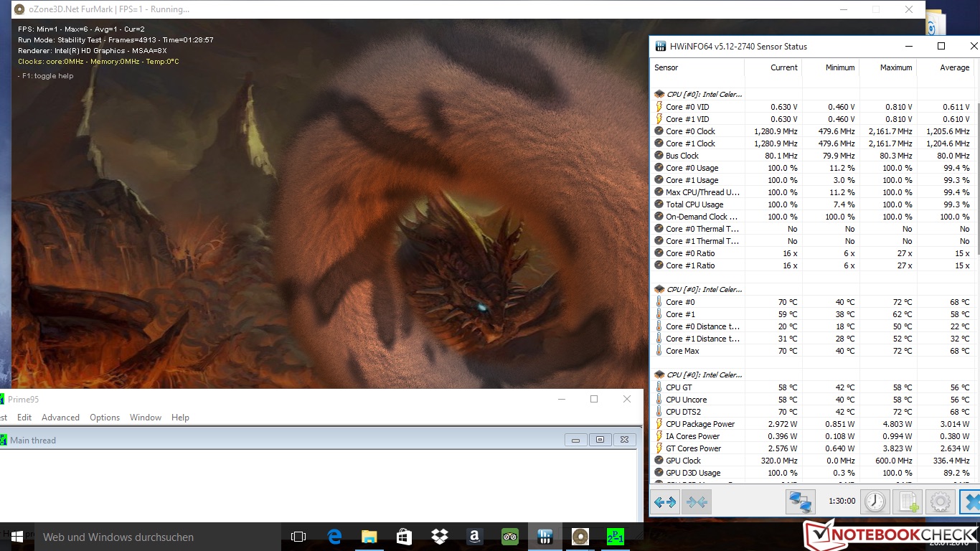Launch TripAdvisor from the taskbar

click(x=509, y=536)
